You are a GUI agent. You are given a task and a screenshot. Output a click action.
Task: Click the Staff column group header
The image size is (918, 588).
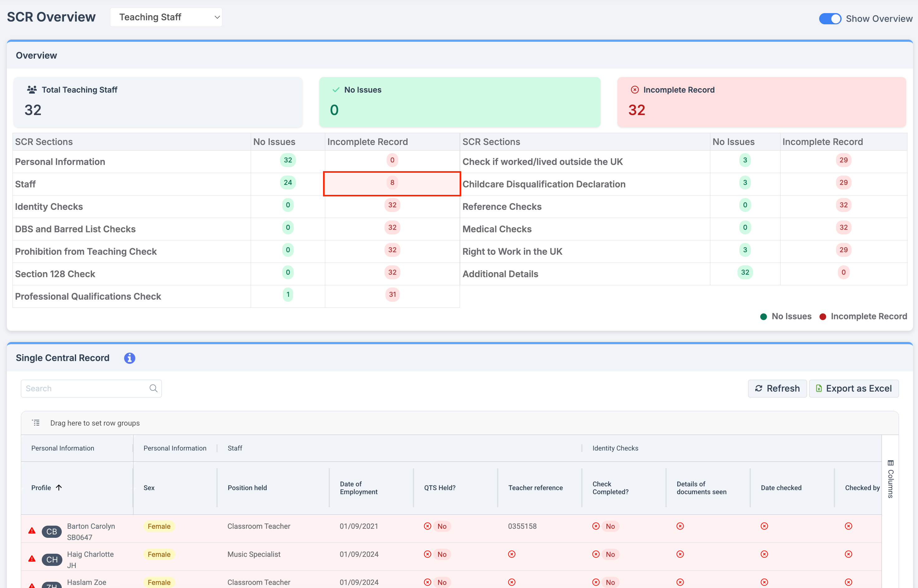235,448
